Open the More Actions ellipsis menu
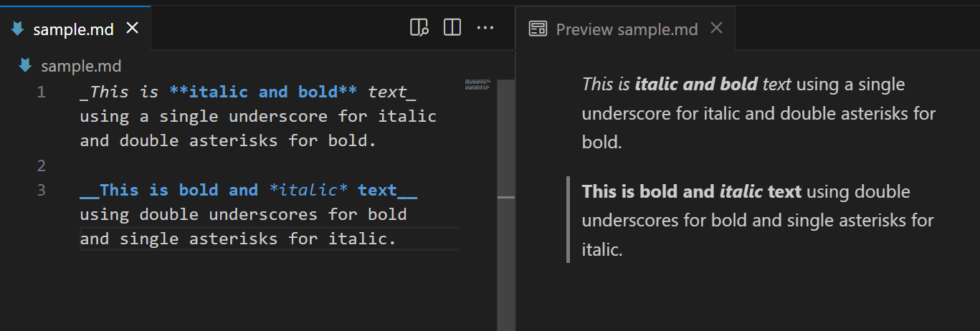The width and height of the screenshot is (980, 331). (x=485, y=28)
